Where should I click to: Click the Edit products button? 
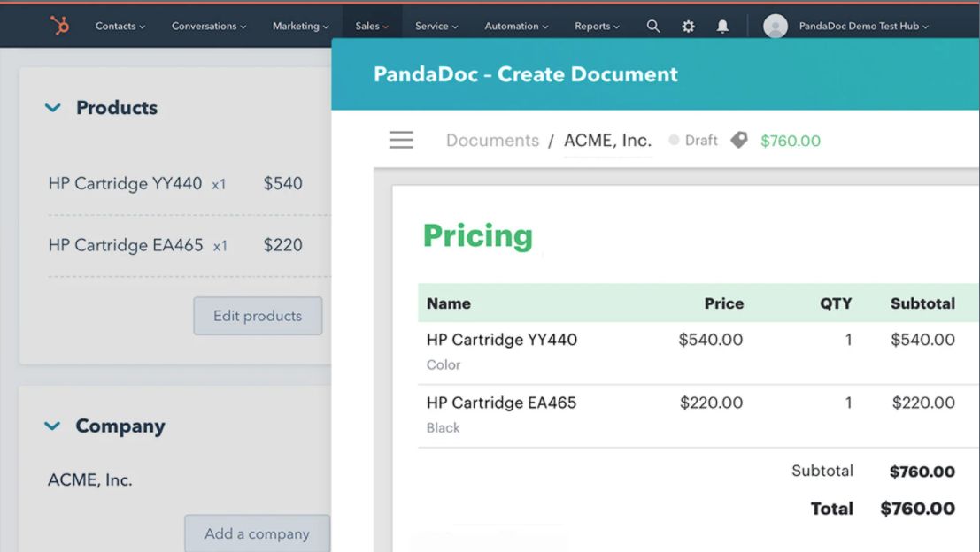pos(258,316)
